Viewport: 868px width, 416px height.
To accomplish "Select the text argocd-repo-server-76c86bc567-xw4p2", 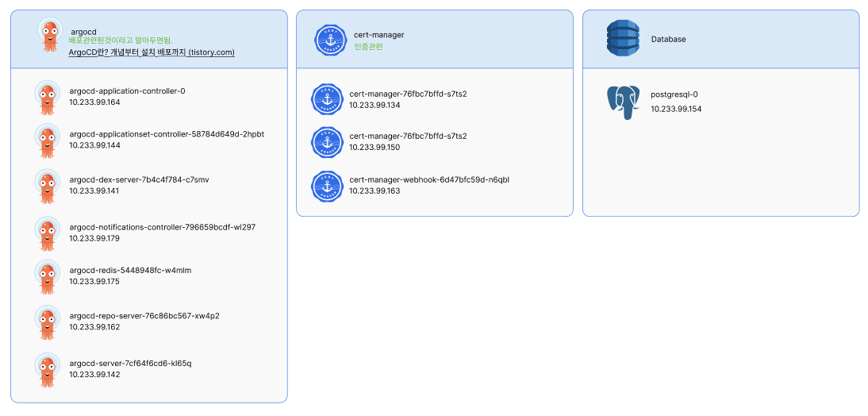I will 145,316.
